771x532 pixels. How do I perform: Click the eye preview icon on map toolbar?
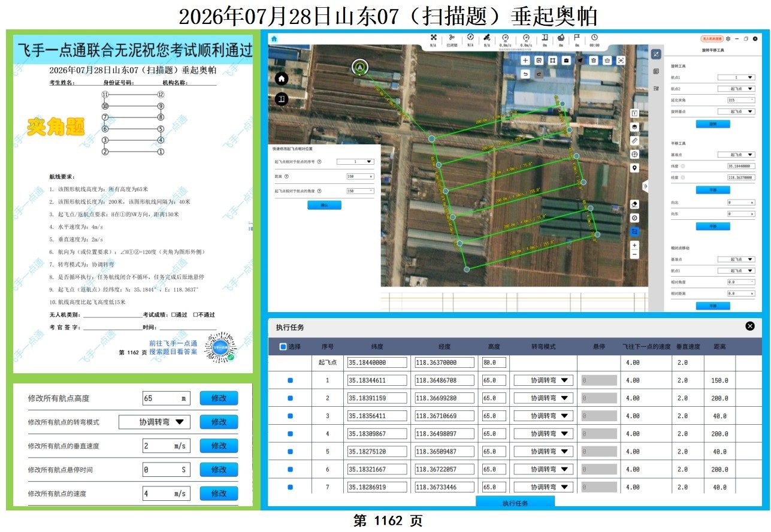point(621,61)
